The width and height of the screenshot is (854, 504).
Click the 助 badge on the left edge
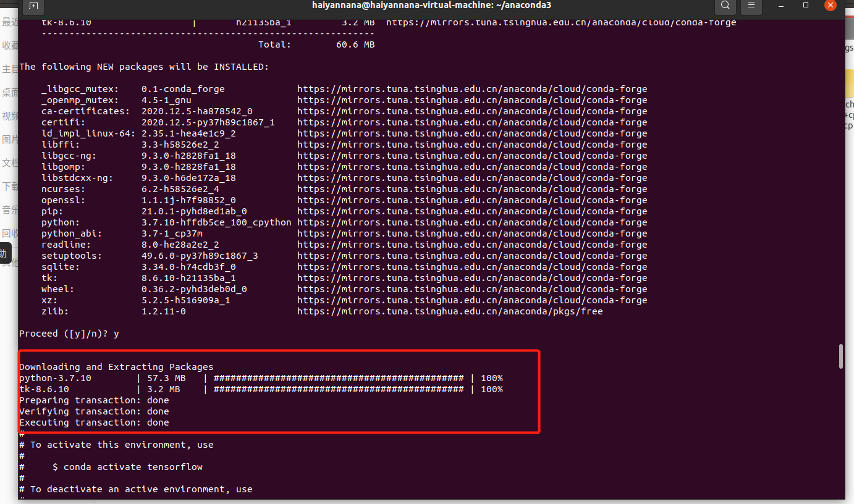(x=4, y=253)
